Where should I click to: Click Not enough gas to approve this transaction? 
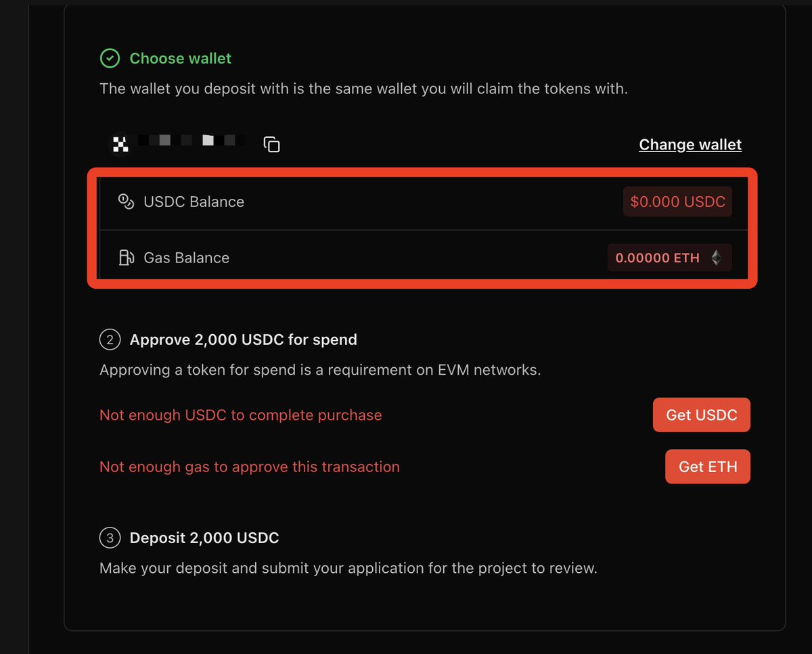coord(250,467)
